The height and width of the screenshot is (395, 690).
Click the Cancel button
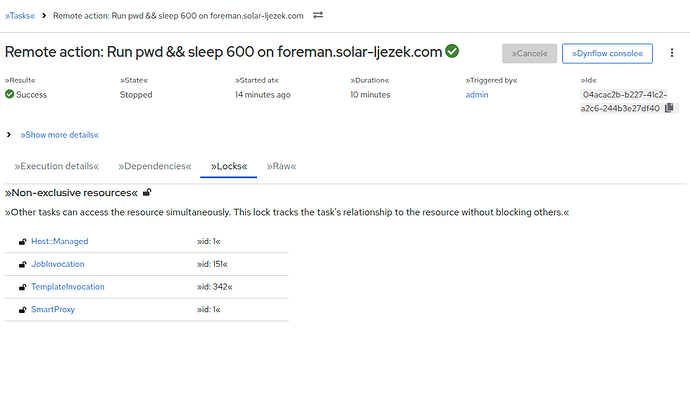click(x=529, y=53)
